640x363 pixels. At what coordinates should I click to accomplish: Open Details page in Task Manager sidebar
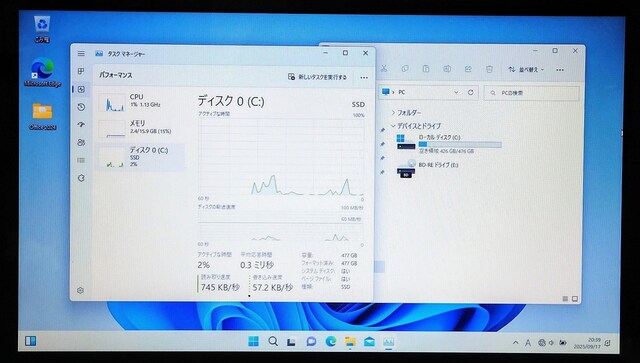(81, 160)
